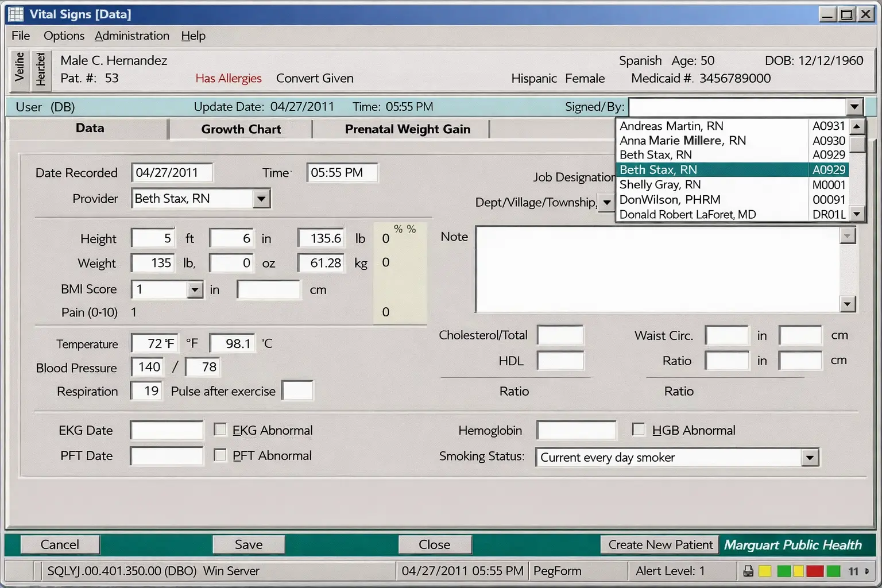Click the Note panel scroll-up arrow
882x588 pixels.
coord(848,235)
